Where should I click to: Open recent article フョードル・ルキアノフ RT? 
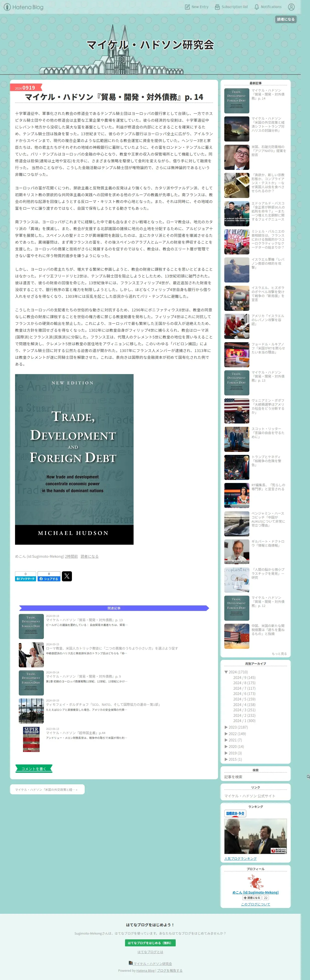(268, 348)
